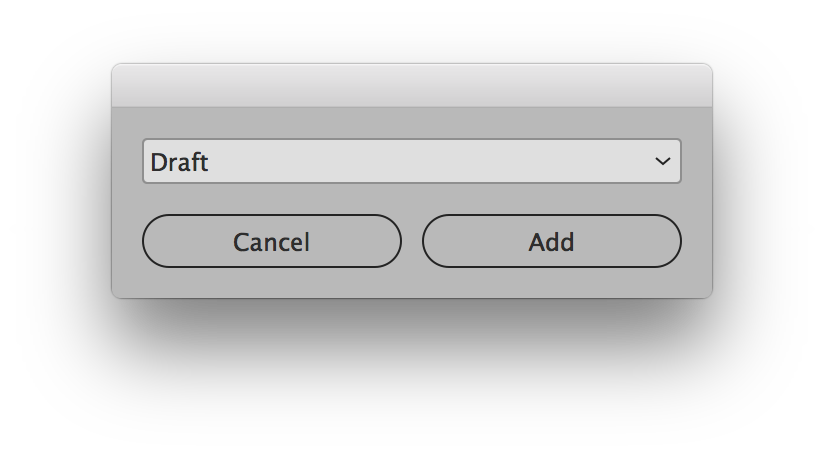This screenshot has width=824, height=458.
Task: Click the dialog's empty title bar
Action: click(x=411, y=85)
